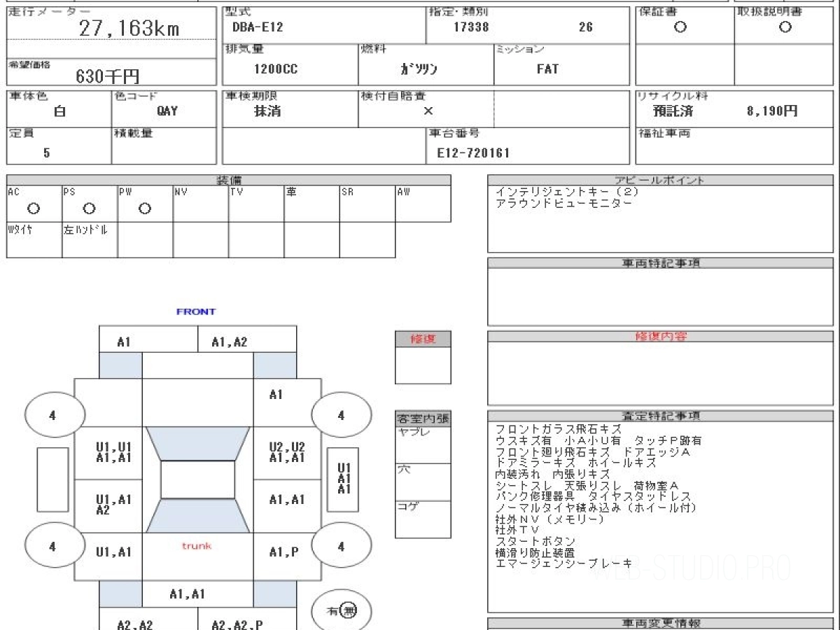The image size is (840, 630).
Task: Select the PW equipment circle mark
Action: click(x=145, y=209)
